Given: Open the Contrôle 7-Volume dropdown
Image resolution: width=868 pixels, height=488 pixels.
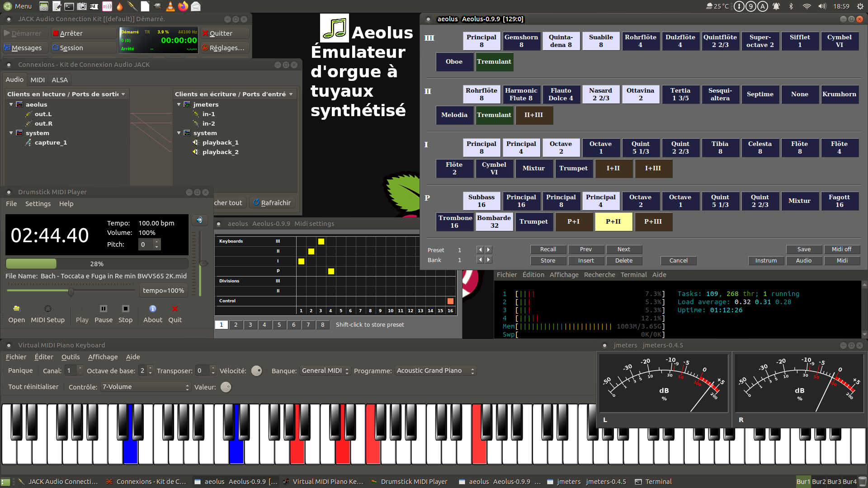Looking at the screenshot, I should [x=146, y=387].
